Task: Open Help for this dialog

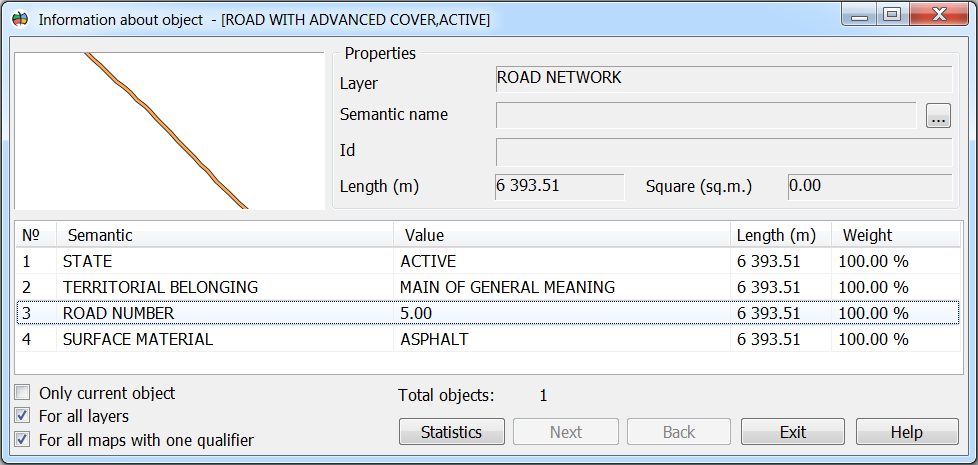Action: pyautogui.click(x=906, y=432)
